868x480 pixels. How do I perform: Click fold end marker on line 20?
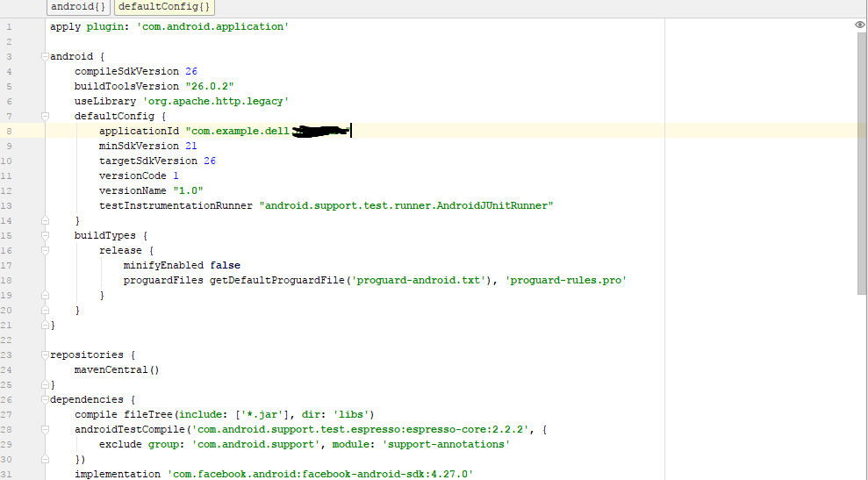45,311
